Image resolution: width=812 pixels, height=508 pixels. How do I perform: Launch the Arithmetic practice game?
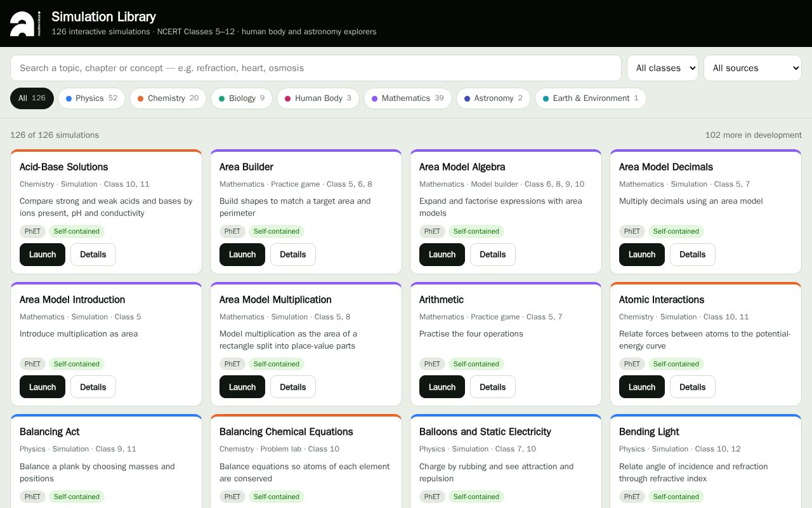(x=442, y=387)
